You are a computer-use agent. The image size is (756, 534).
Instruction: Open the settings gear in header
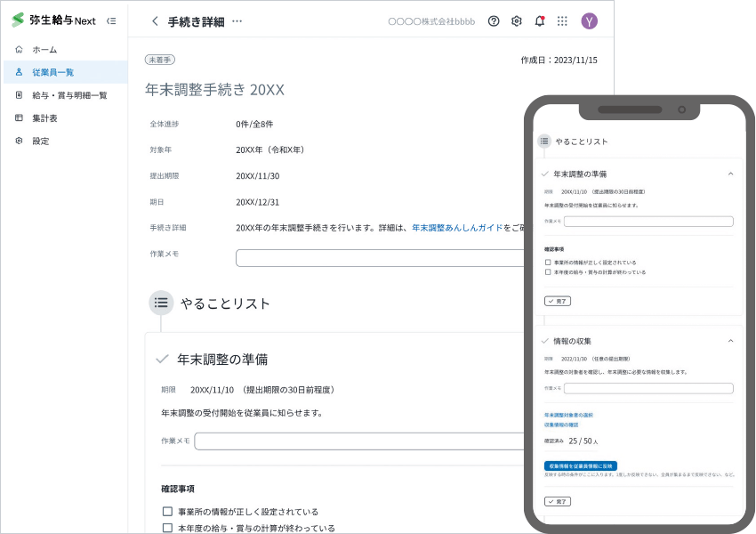[x=517, y=21]
